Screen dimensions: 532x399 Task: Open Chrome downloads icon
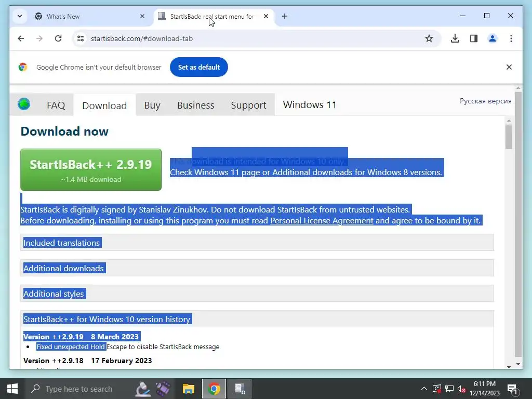455,38
